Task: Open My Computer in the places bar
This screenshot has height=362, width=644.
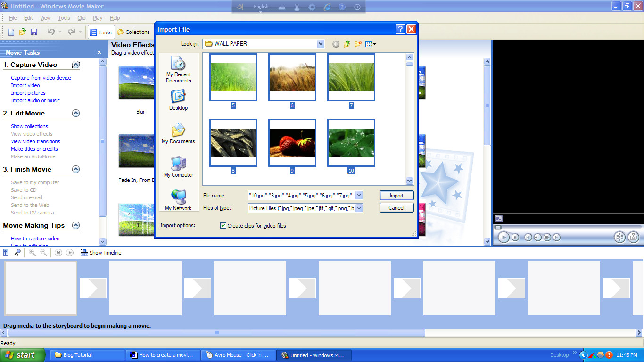Action: tap(178, 167)
